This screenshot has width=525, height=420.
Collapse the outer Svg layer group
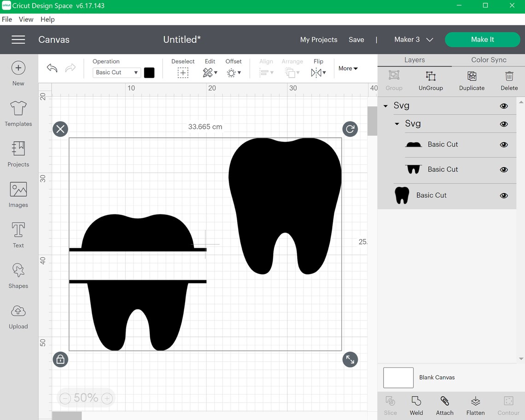point(385,105)
